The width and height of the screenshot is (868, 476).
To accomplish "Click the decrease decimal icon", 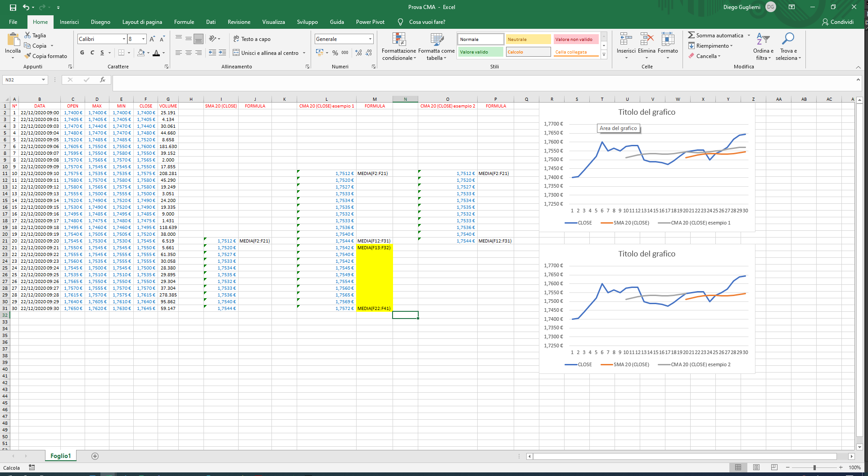I will (x=369, y=53).
